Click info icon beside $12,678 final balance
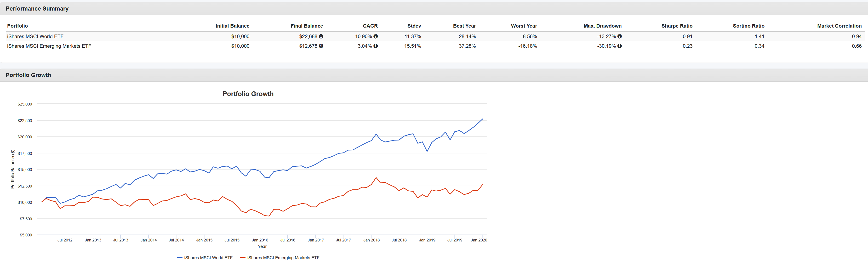Viewport: 868px width, 264px height. click(x=321, y=46)
